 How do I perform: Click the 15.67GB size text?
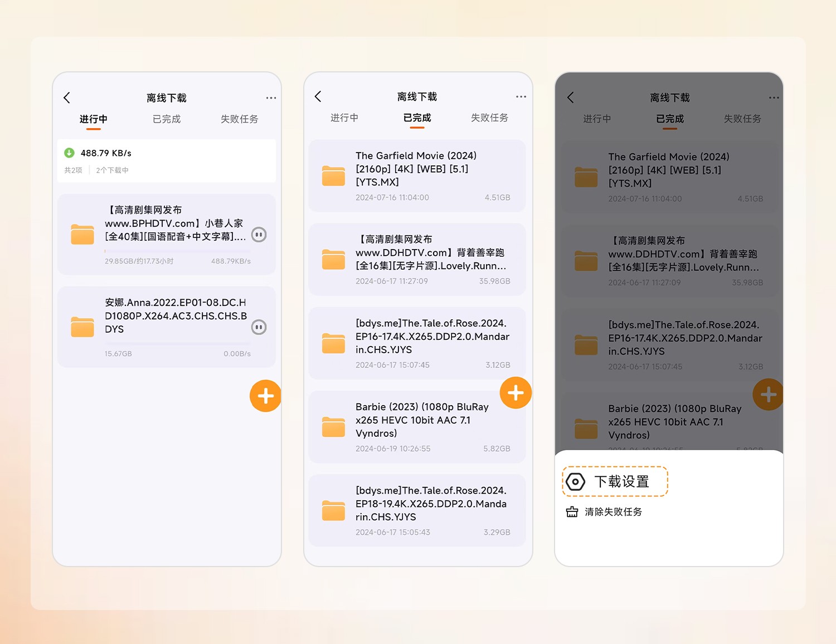tap(118, 354)
